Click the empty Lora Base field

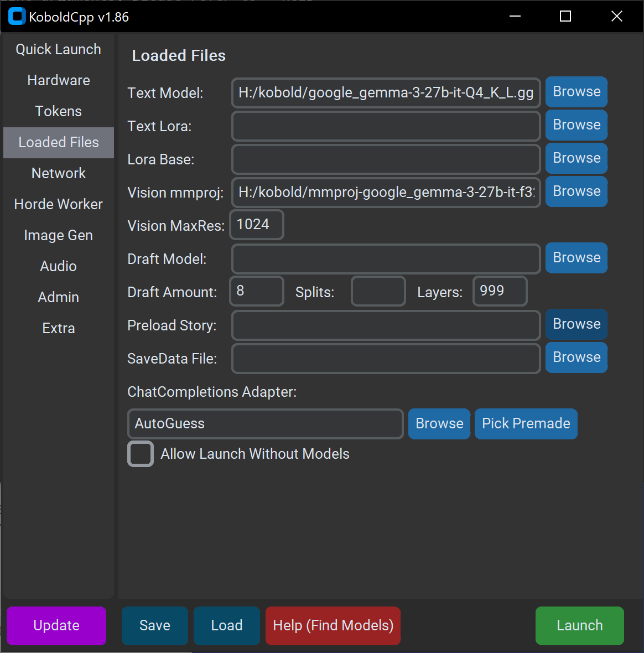click(386, 159)
